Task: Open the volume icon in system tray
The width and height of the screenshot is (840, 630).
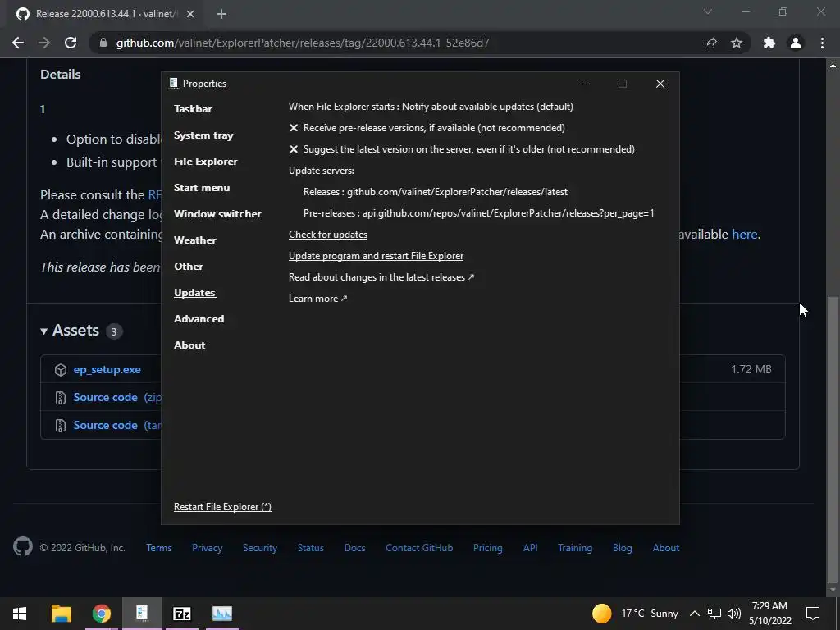Action: (734, 614)
